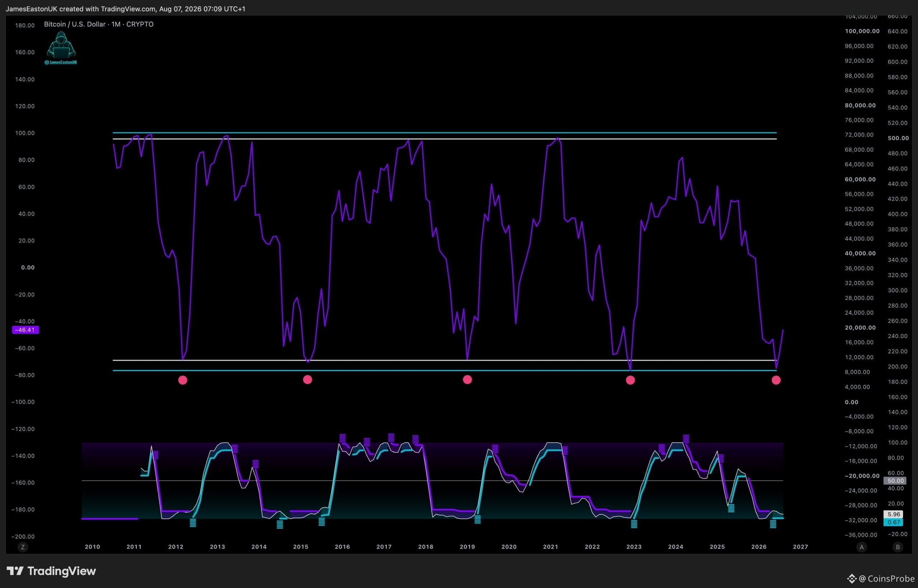Click the pink dot marking the late-2022 low
The image size is (918, 588).
[x=630, y=380]
